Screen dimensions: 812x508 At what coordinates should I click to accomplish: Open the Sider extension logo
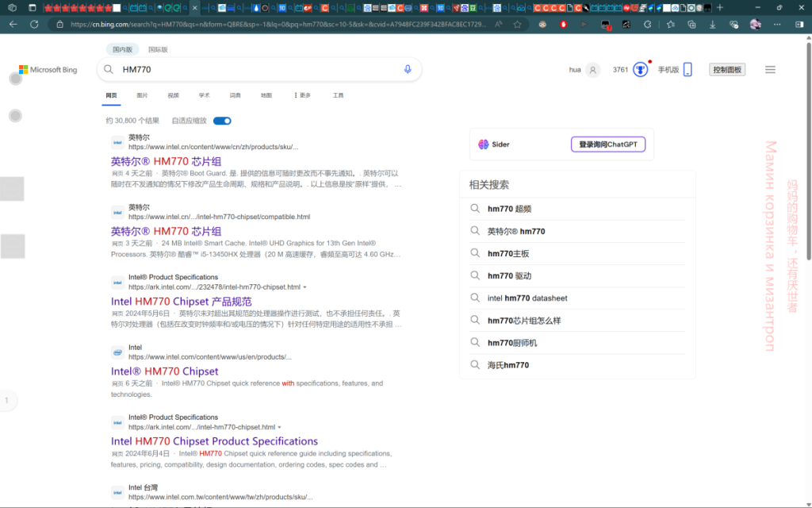[x=484, y=144]
